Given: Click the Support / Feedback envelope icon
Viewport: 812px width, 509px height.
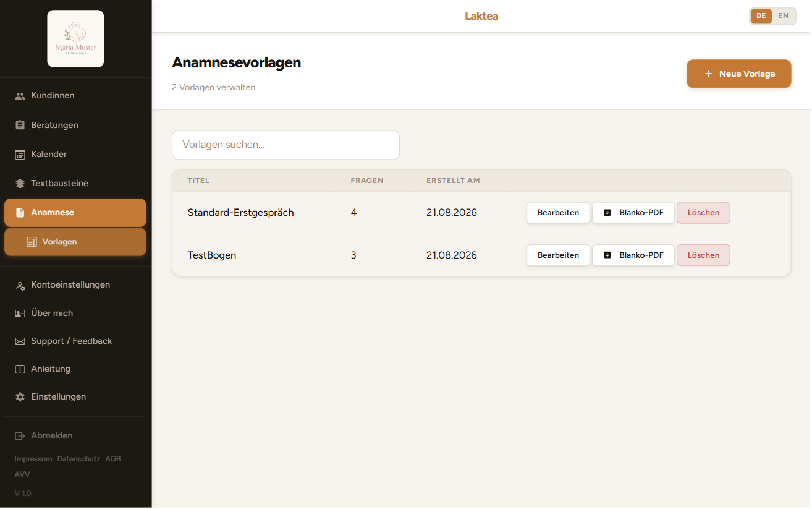Looking at the screenshot, I should [20, 341].
